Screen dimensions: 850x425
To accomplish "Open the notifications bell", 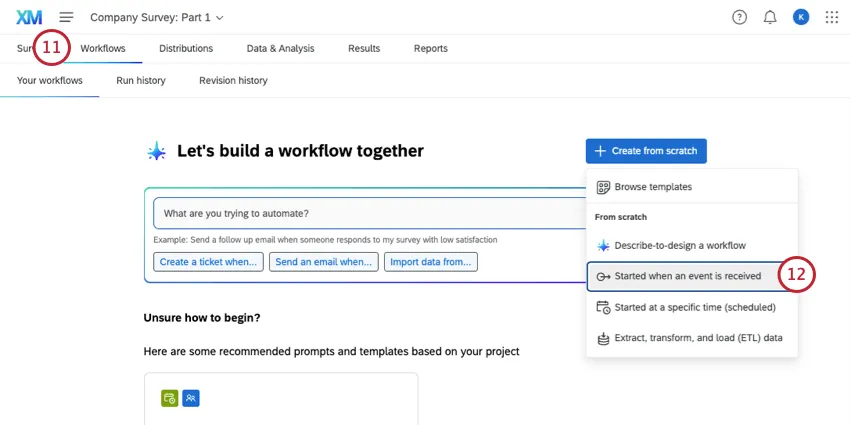I will [x=770, y=17].
